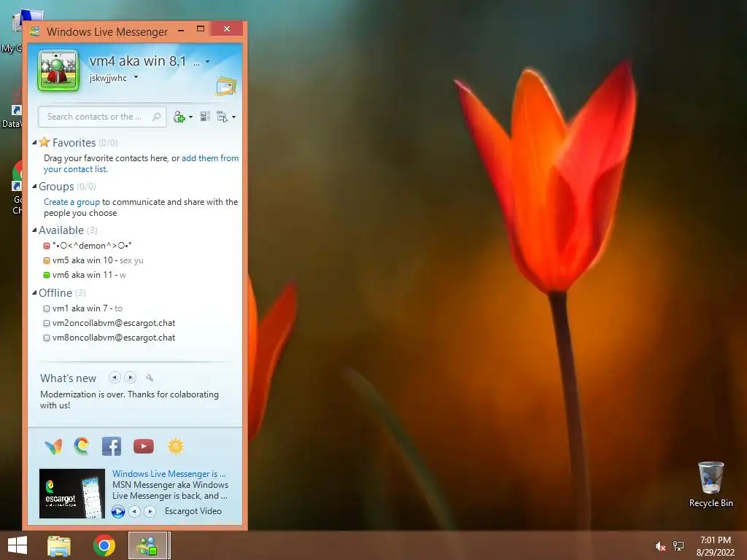Image resolution: width=747 pixels, height=560 pixels.
Task: Open the Facebook tab icon
Action: pyautogui.click(x=112, y=447)
